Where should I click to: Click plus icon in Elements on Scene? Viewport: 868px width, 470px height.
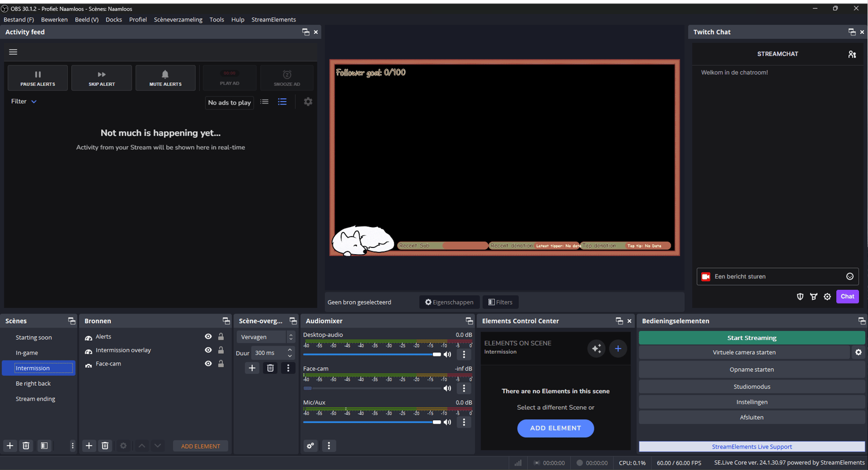(x=618, y=349)
